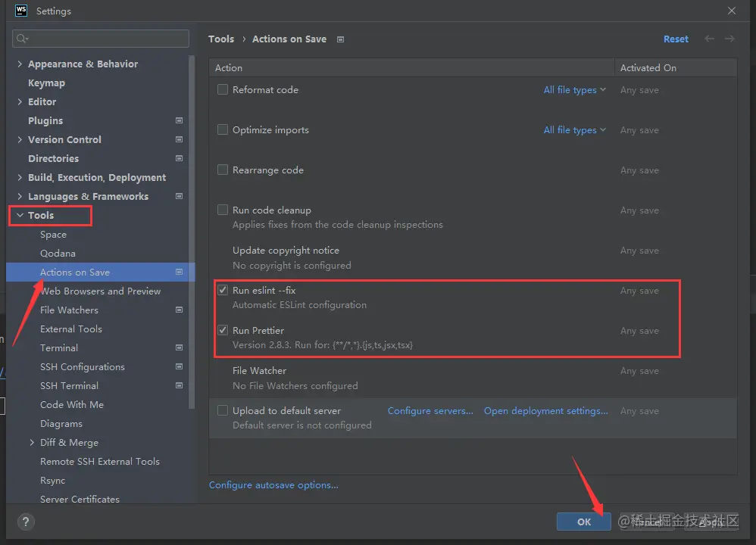Expand the Build, Execution, Deployment section
The image size is (756, 545).
(x=20, y=177)
